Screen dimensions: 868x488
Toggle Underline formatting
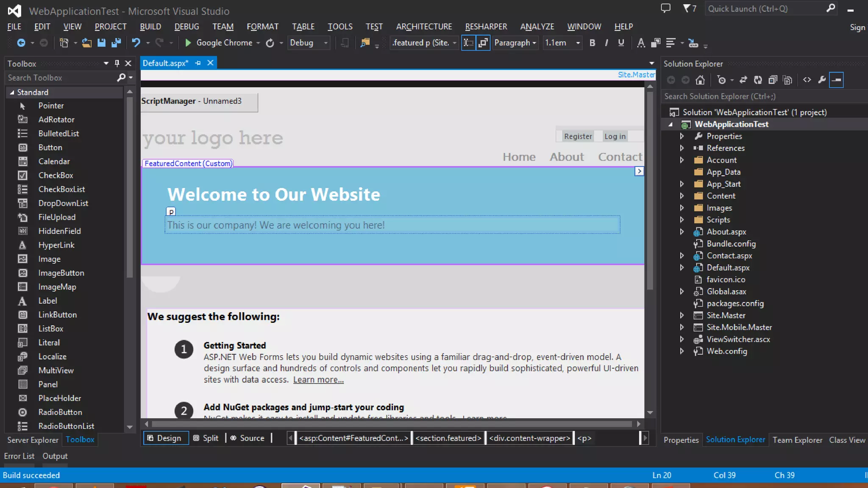621,43
